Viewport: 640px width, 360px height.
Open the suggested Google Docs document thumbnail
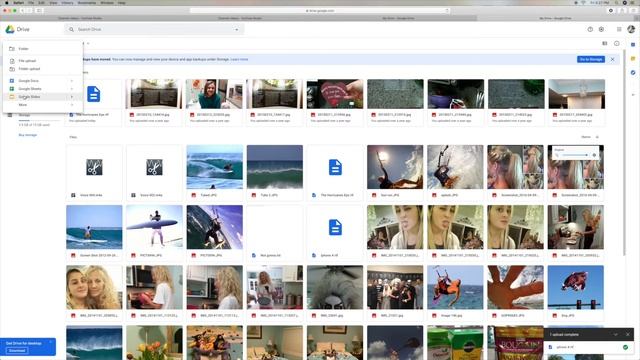(x=93, y=94)
